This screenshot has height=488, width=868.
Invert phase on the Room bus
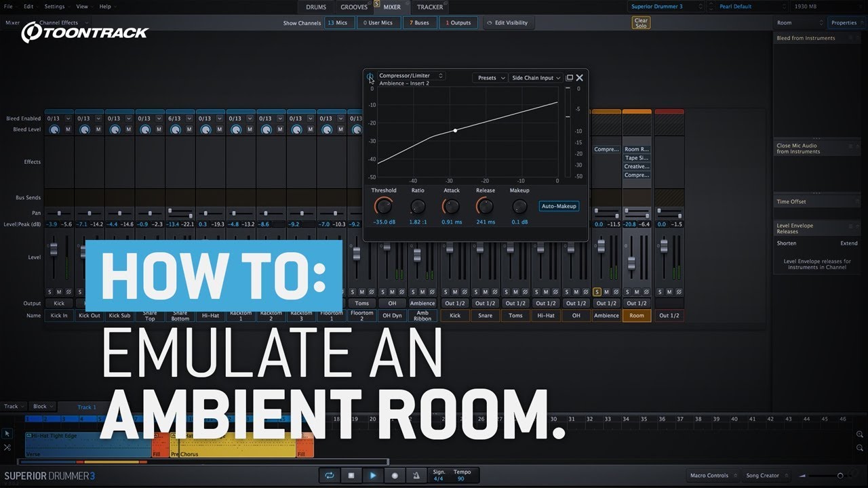(646, 292)
